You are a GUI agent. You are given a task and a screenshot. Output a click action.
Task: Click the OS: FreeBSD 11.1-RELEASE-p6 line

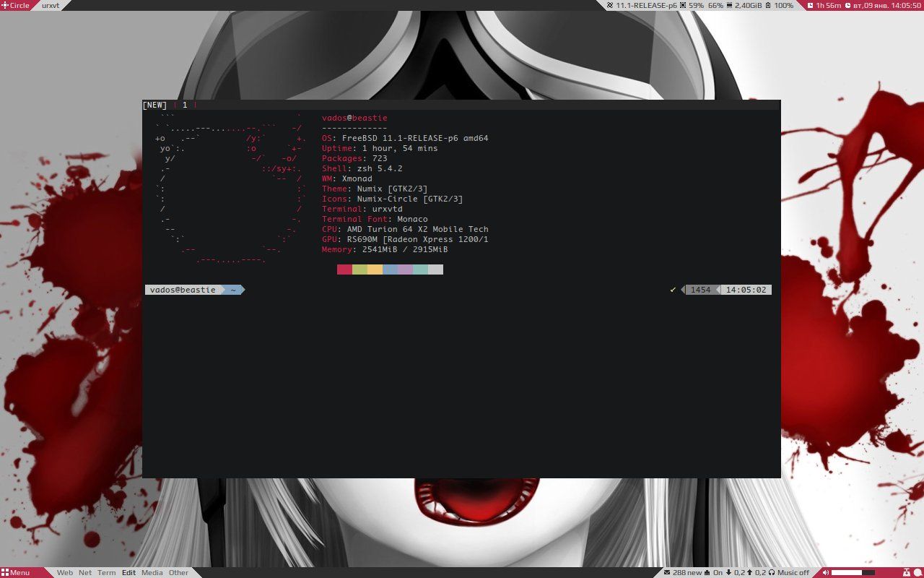405,138
